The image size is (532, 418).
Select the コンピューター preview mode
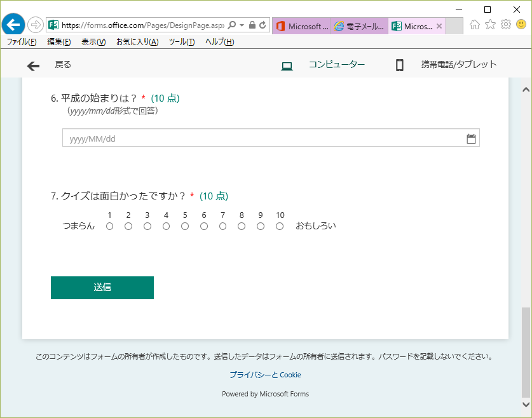[337, 64]
